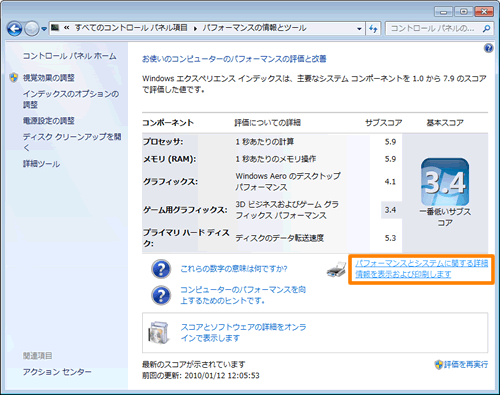Click パフォーマンスの情報とツール breadcrumb
500x395 pixels.
[x=254, y=28]
